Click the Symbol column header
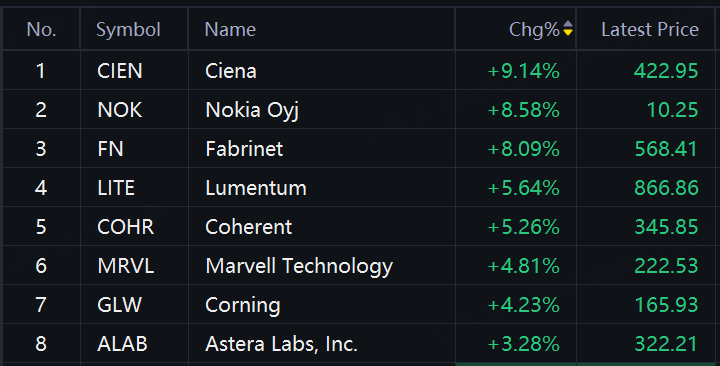The height and width of the screenshot is (366, 720). click(x=128, y=30)
